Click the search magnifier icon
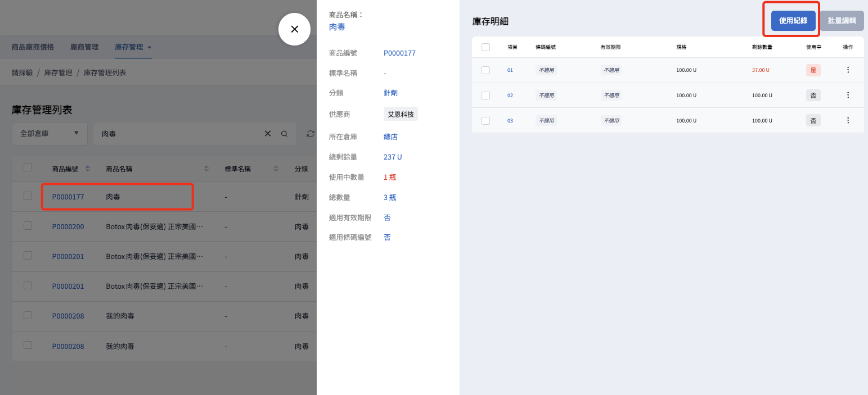The width and height of the screenshot is (868, 395). pos(285,134)
